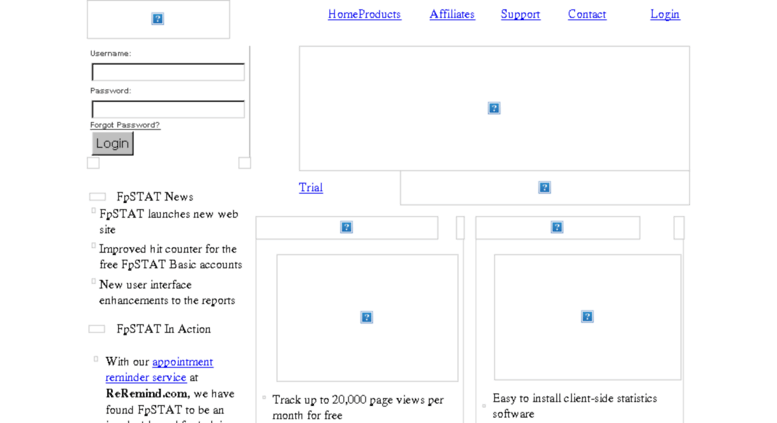Open the Home navigation link
Image resolution: width=777 pixels, height=423 pixels.
[343, 14]
